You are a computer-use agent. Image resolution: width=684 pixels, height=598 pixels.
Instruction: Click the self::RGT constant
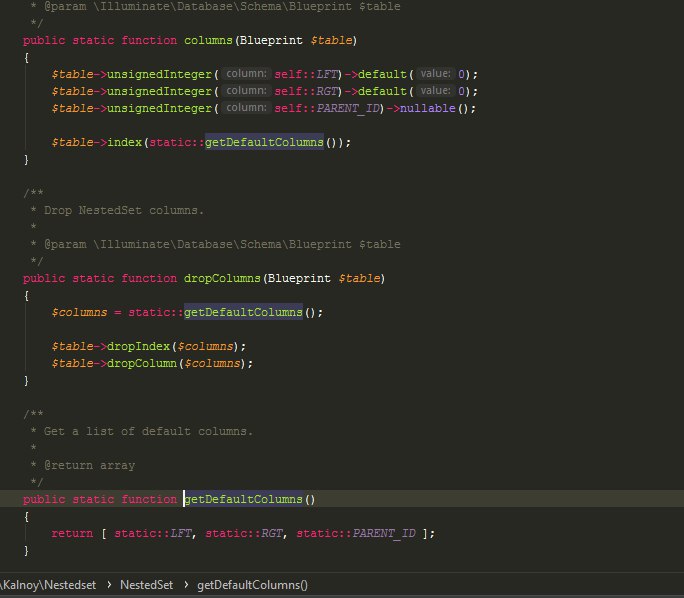click(306, 91)
